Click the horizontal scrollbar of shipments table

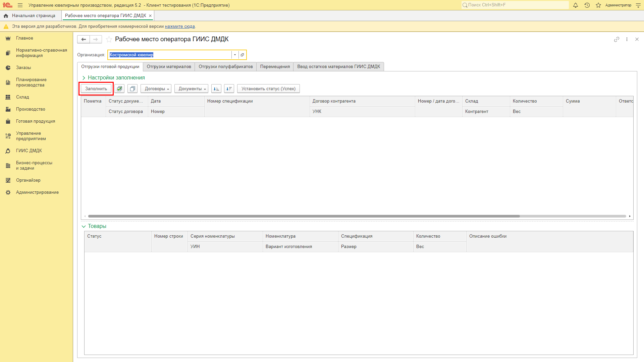point(304,216)
